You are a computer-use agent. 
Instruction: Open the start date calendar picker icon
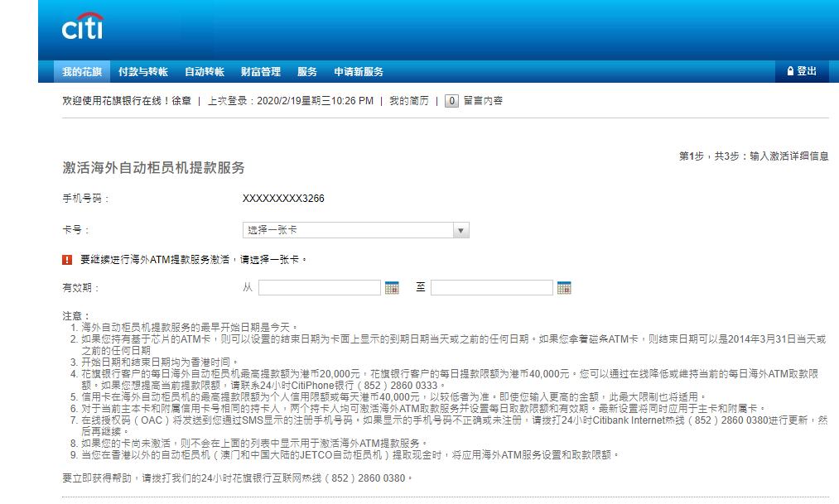392,287
